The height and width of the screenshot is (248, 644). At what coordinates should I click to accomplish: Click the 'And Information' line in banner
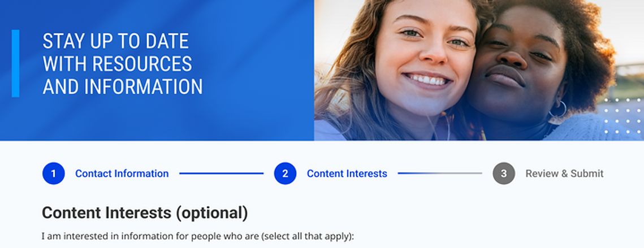(x=122, y=86)
